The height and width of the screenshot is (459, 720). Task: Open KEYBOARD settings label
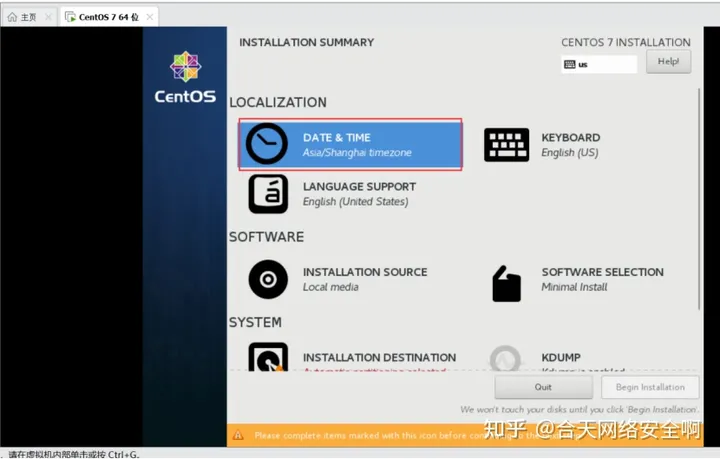pyautogui.click(x=571, y=138)
